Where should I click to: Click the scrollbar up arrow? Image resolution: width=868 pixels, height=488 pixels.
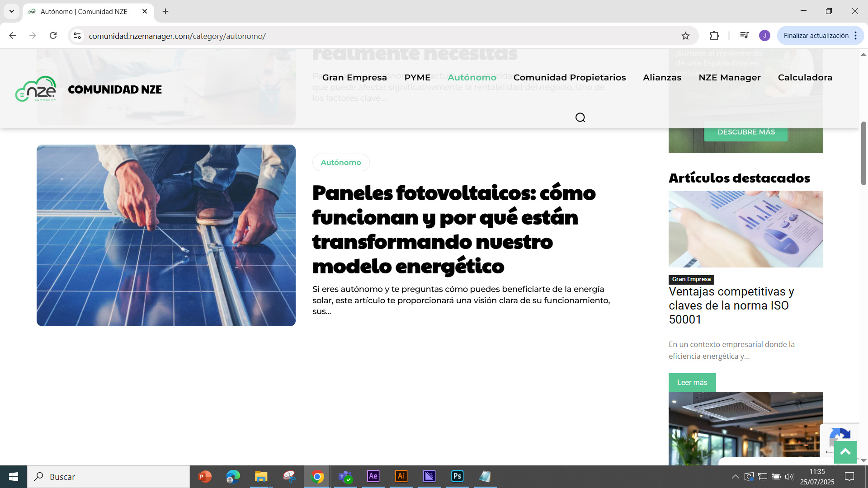[x=863, y=54]
